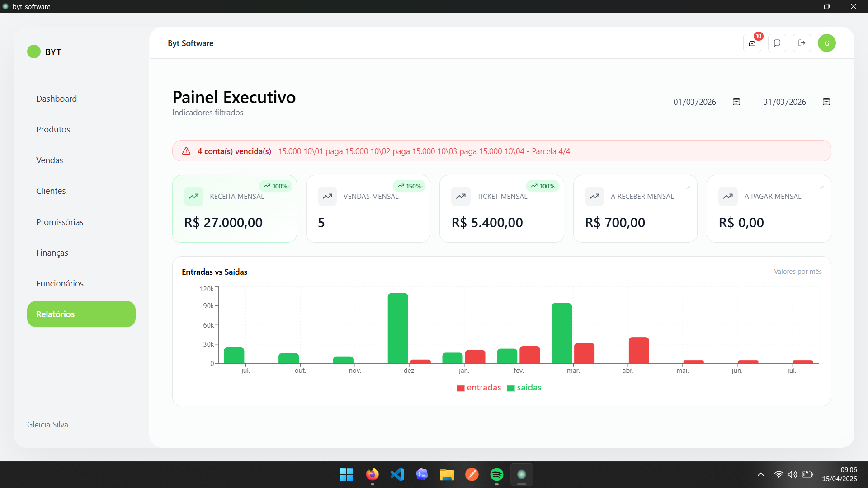The height and width of the screenshot is (488, 868).
Task: Click the start date field 01/03/2026
Action: [x=694, y=102]
